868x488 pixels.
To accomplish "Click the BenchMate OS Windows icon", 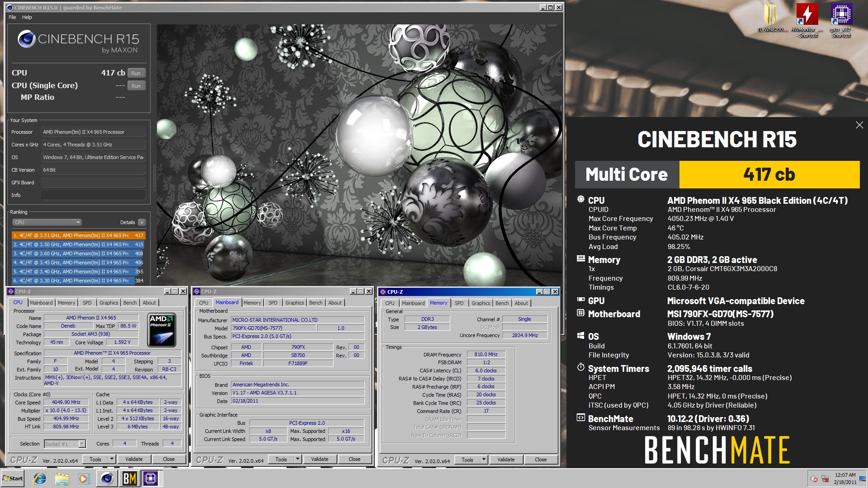I will tap(581, 336).
